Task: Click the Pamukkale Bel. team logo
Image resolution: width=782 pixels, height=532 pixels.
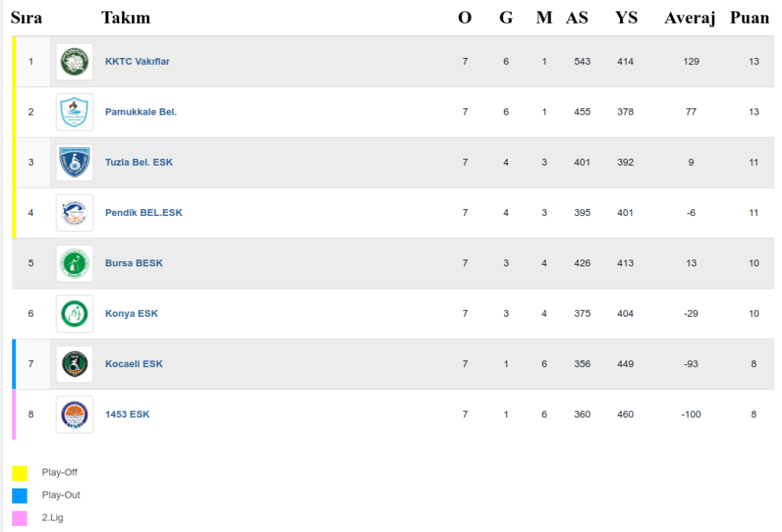Action: point(75,112)
